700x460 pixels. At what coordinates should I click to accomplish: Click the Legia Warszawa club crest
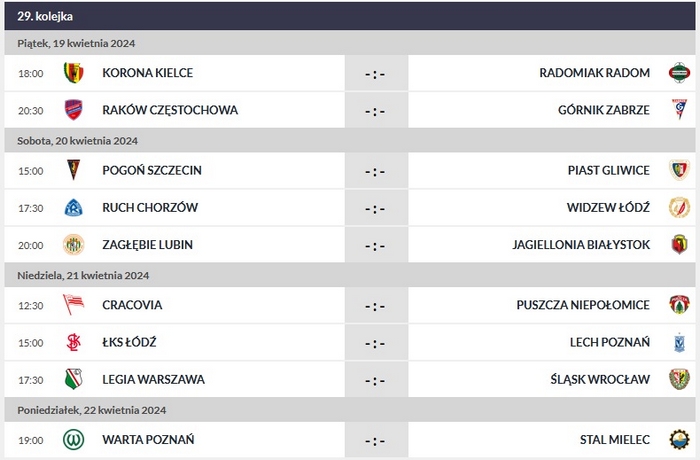(73, 380)
